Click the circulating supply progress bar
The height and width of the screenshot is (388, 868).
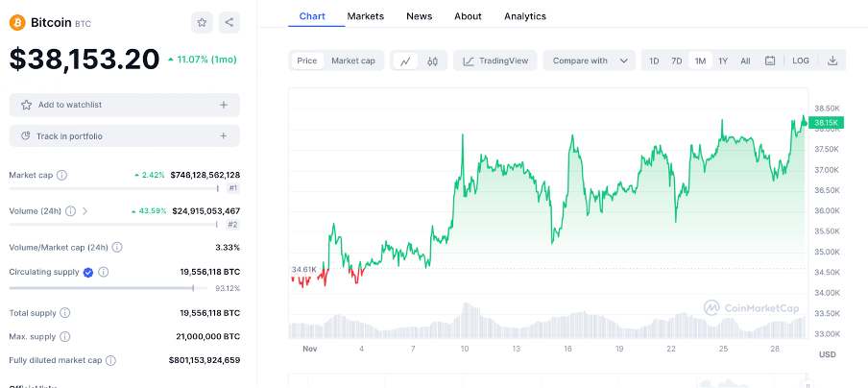pyautogui.click(x=103, y=288)
